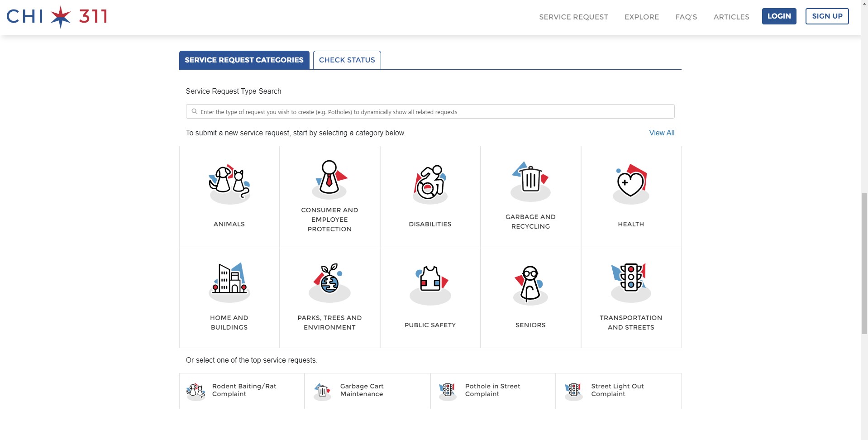This screenshot has width=868, height=440.
Task: Open Rodent Baiting/Rat Complaint request text
Action: [244, 390]
